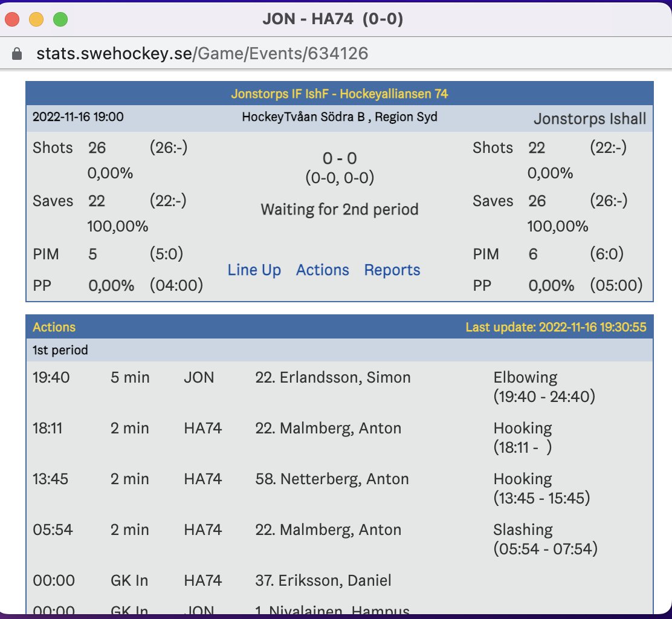Click the Slashing penalty description
This screenshot has width=672, height=619.
(523, 530)
